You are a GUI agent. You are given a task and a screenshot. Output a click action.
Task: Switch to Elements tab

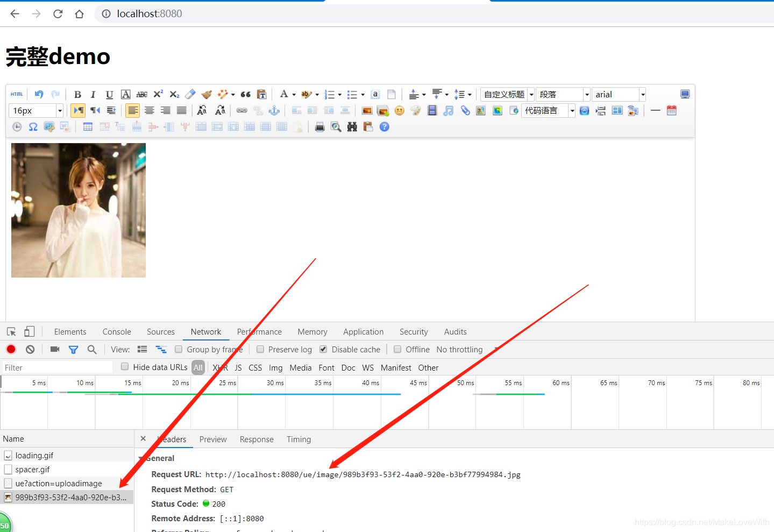(x=70, y=332)
